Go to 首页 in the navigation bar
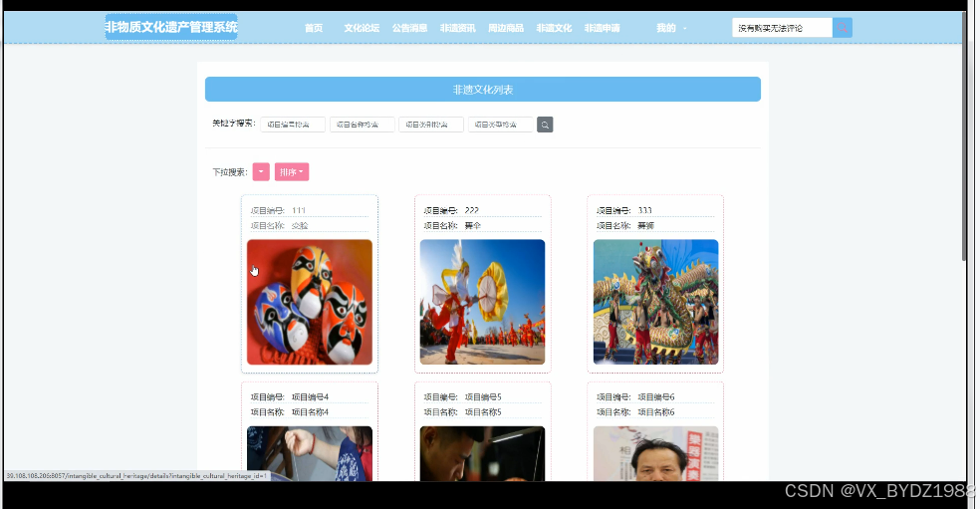 314,28
